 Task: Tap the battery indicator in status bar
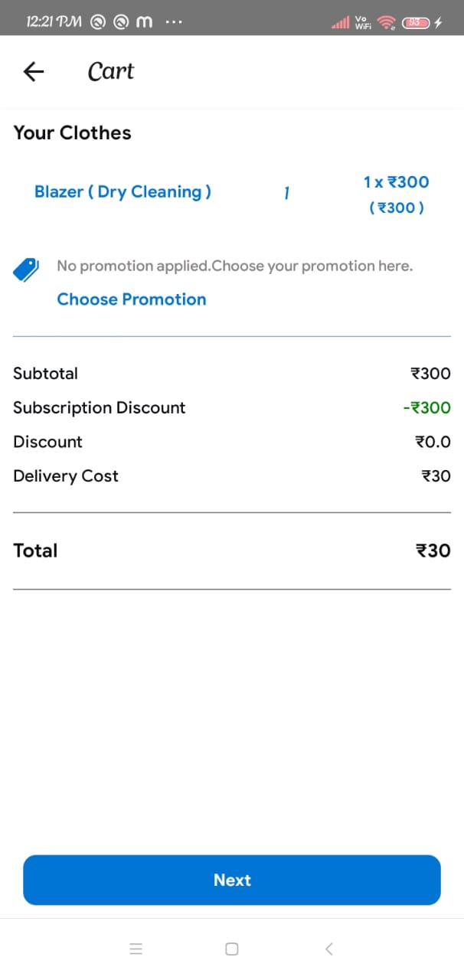tap(415, 23)
